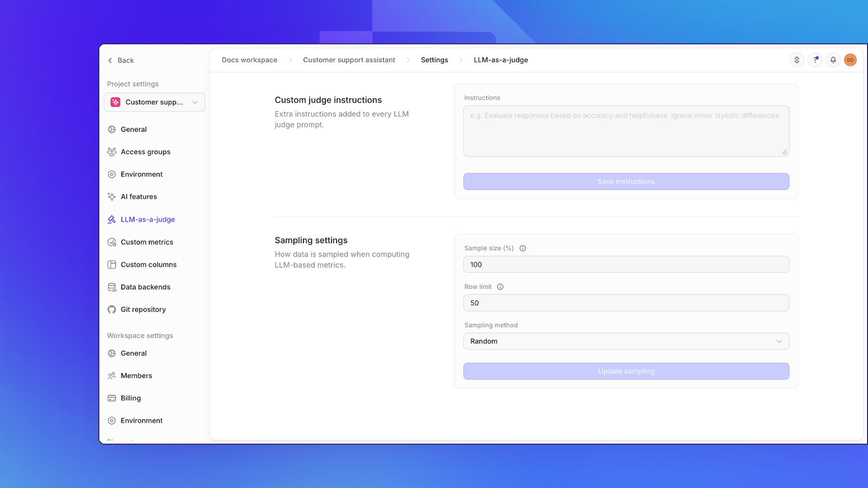Click the Billing card icon
Viewport: 868px width, 488px height.
click(112, 398)
